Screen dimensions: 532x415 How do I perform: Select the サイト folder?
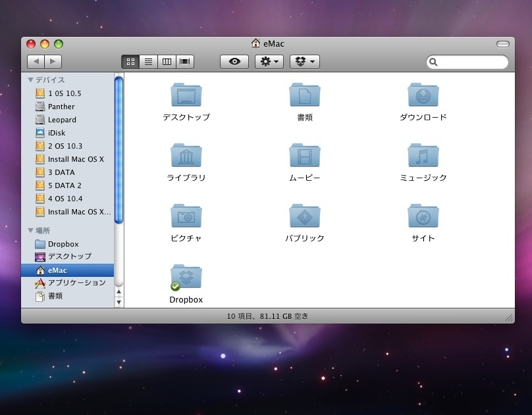423,216
